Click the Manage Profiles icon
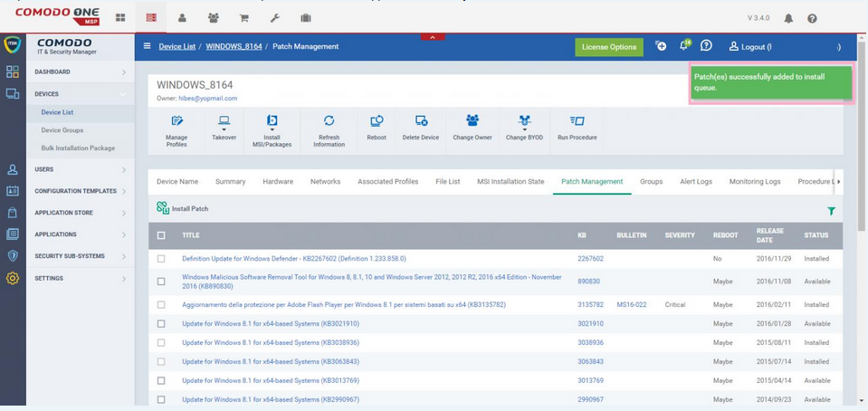This screenshot has height=411, width=868. (x=176, y=121)
